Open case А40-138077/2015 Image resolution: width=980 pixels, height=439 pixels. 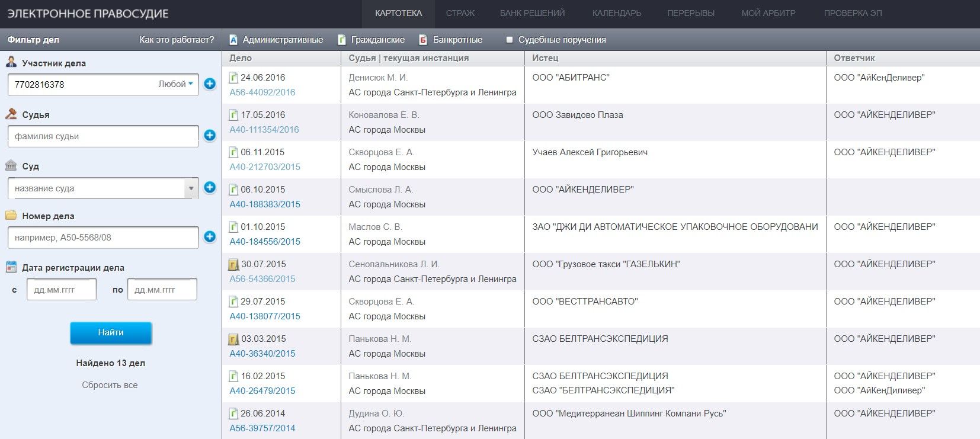pyautogui.click(x=265, y=316)
